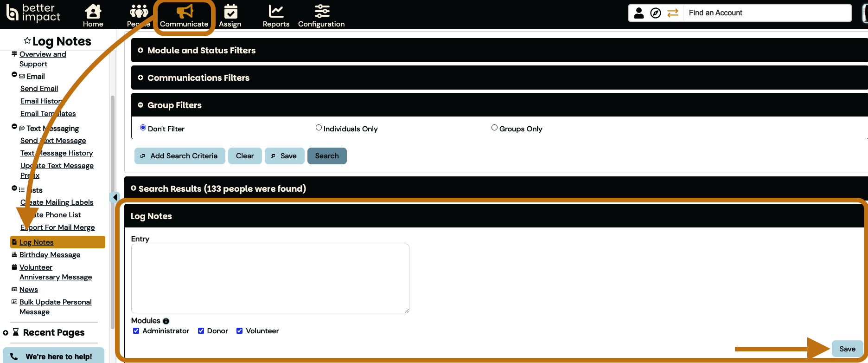Click inside the Entry text area
868x363 pixels.
[270, 279]
